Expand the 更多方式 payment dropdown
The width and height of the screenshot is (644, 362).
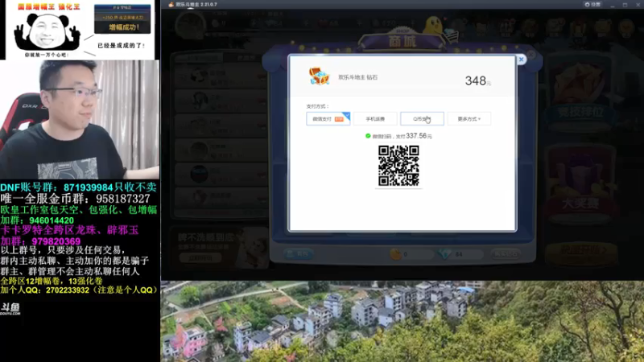(469, 119)
